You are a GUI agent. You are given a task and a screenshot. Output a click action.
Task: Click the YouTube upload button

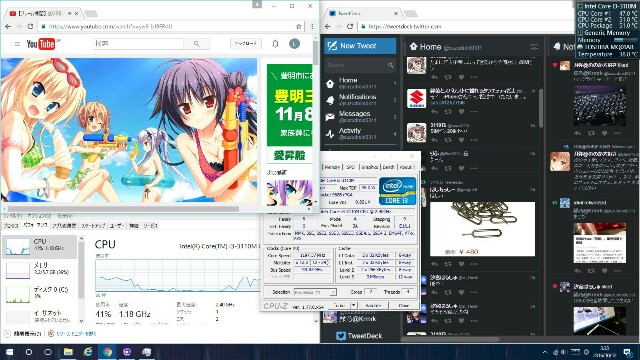tap(246, 43)
